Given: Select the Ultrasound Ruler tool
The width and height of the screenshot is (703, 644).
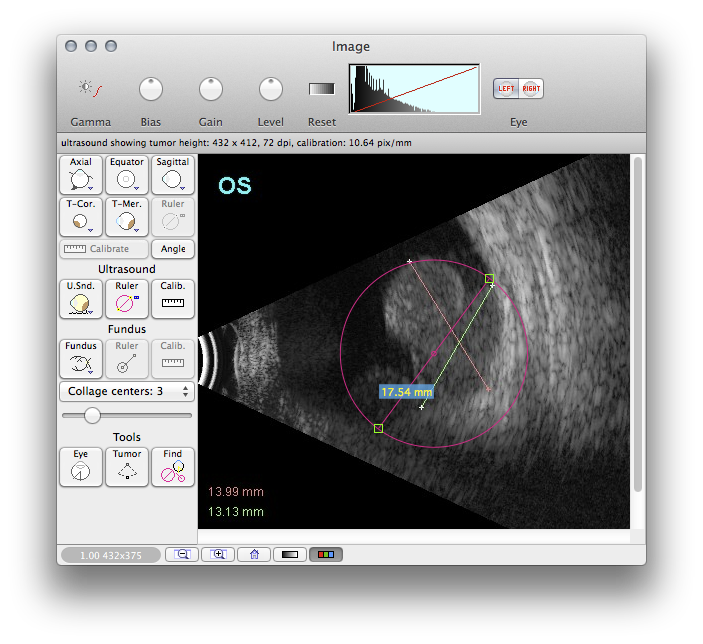Looking at the screenshot, I should pyautogui.click(x=127, y=299).
